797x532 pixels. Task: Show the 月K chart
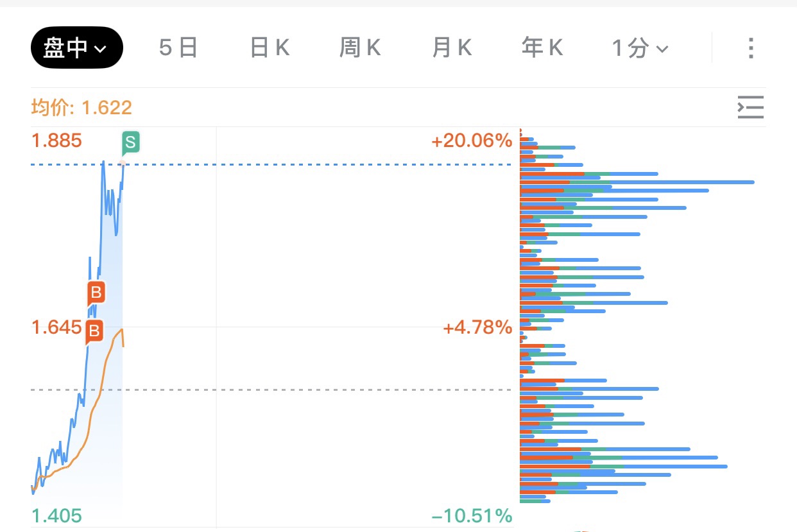tap(452, 47)
